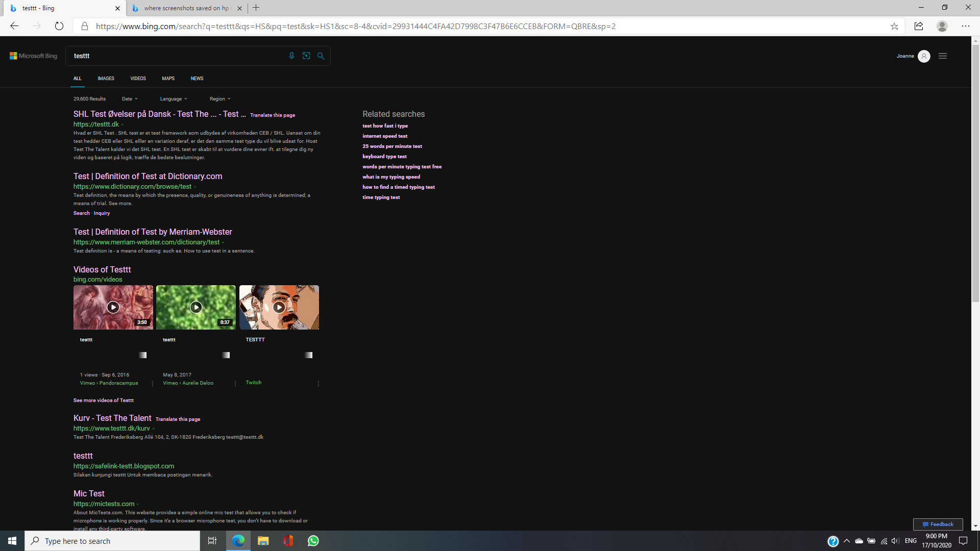Play the TESTTT Twitch video thumbnail
This screenshot has width=980, height=551.
pos(279,307)
